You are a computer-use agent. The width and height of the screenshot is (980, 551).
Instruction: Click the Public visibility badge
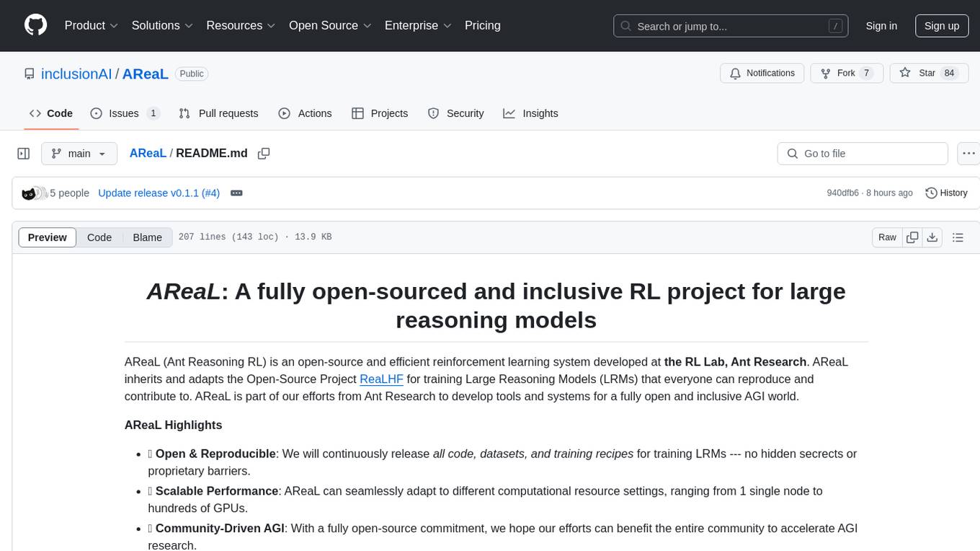tap(192, 74)
